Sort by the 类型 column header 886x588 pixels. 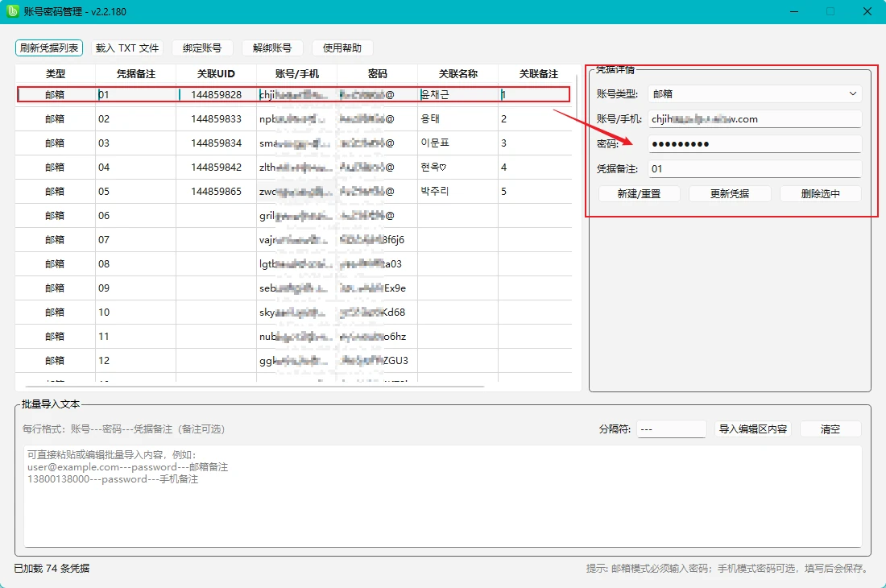pyautogui.click(x=56, y=74)
